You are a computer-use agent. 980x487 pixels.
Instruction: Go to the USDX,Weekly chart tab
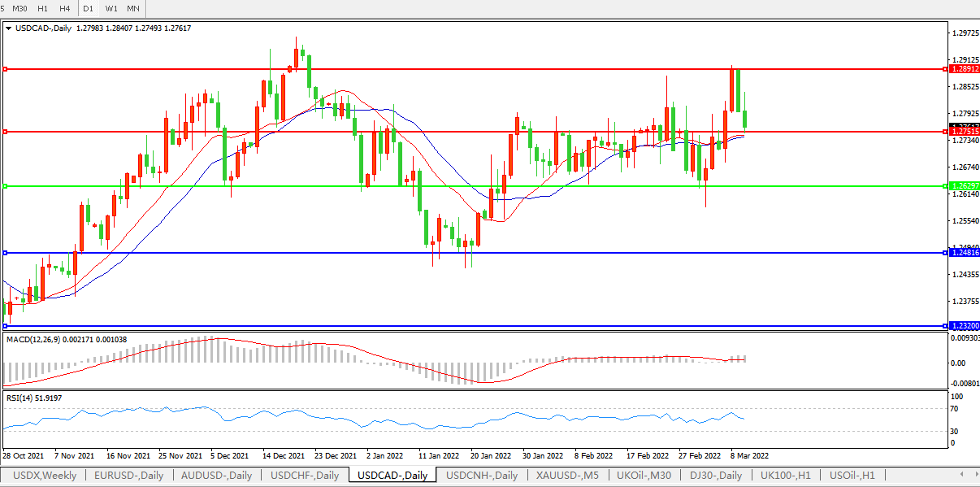tap(45, 476)
